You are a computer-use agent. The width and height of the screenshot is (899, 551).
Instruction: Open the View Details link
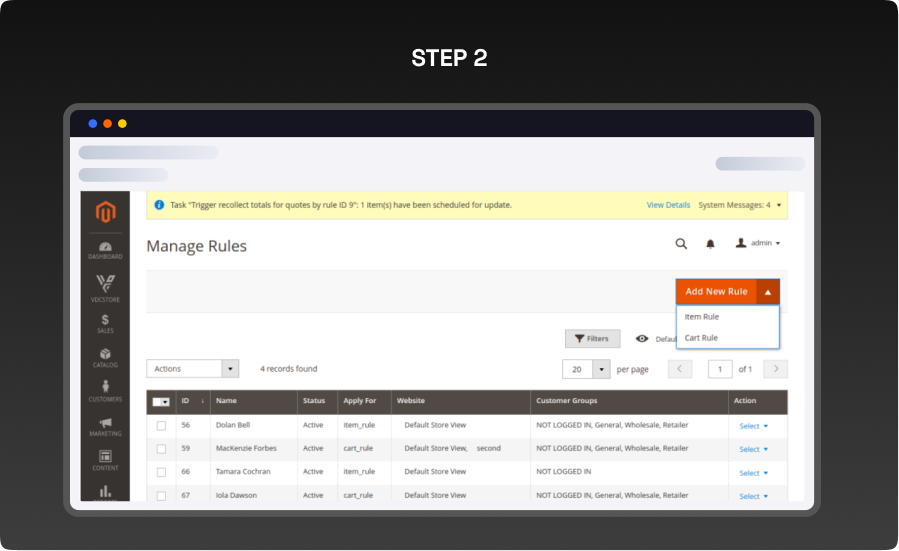668,205
